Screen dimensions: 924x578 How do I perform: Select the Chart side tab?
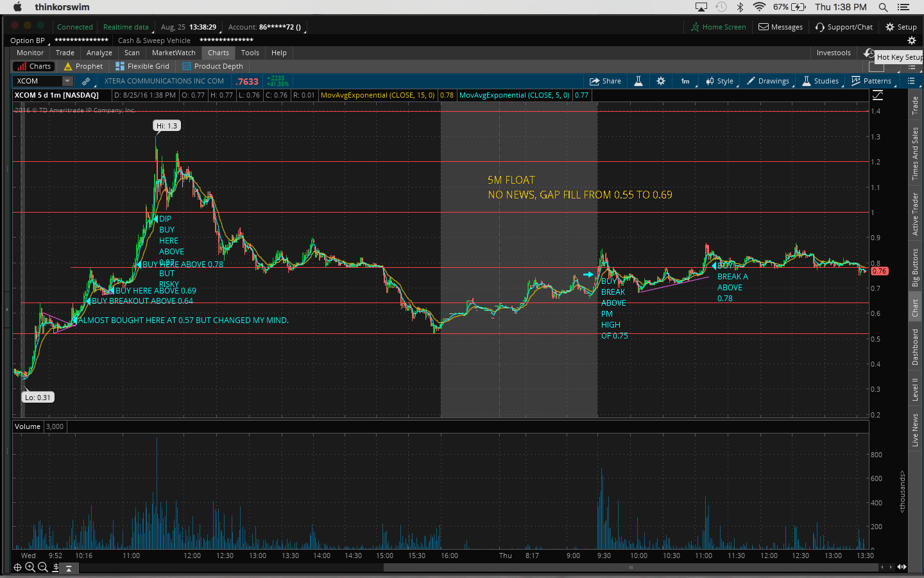[x=916, y=308]
